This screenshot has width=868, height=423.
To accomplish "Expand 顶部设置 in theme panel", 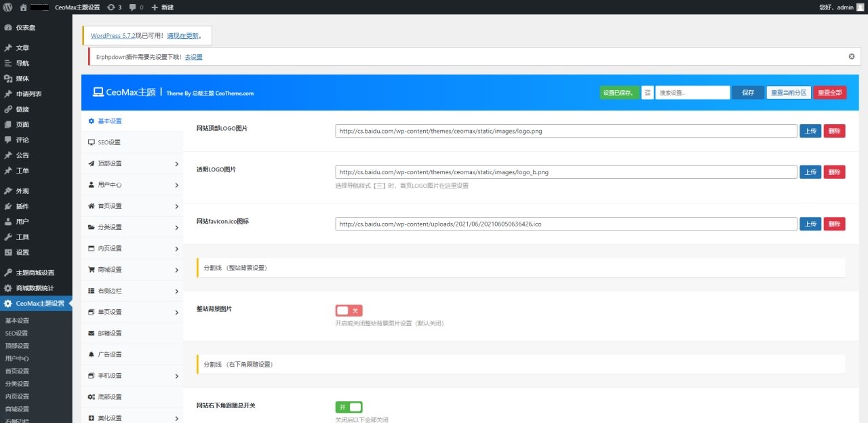I will (132, 163).
